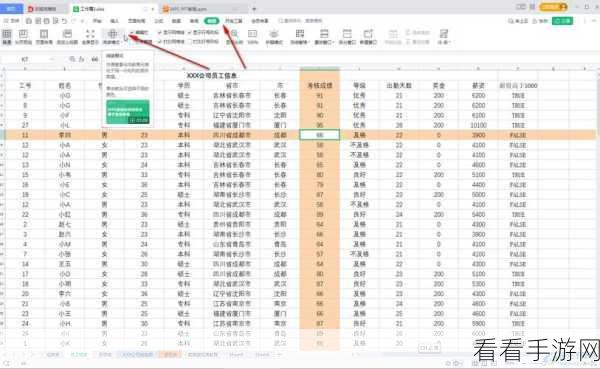This screenshot has height=369, width=600.
Task: Toggle Reading Mode (阅读模式) crosshair icon
Action: pyautogui.click(x=112, y=34)
